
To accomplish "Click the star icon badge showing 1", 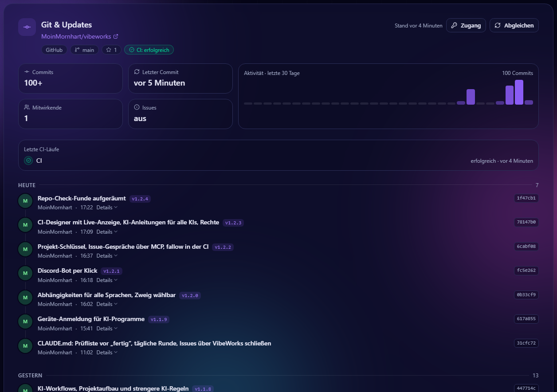I will coord(112,50).
